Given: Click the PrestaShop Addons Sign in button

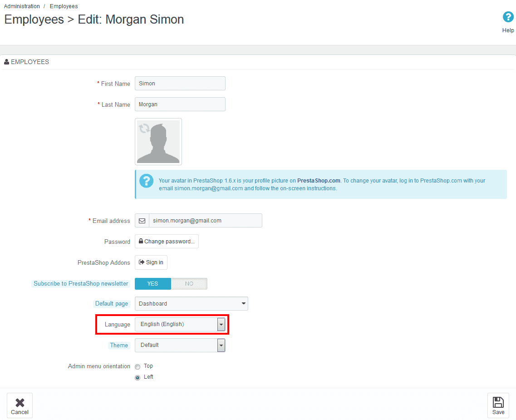Looking at the screenshot, I should coord(151,262).
